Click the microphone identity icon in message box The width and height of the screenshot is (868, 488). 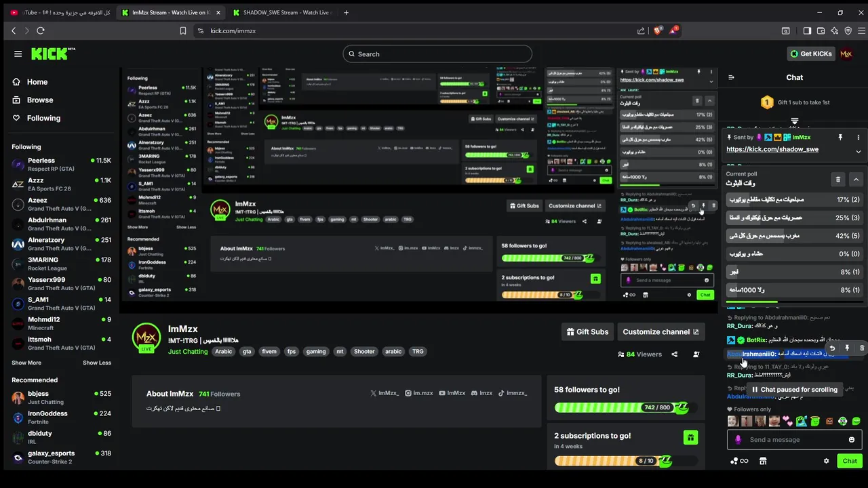click(x=738, y=440)
